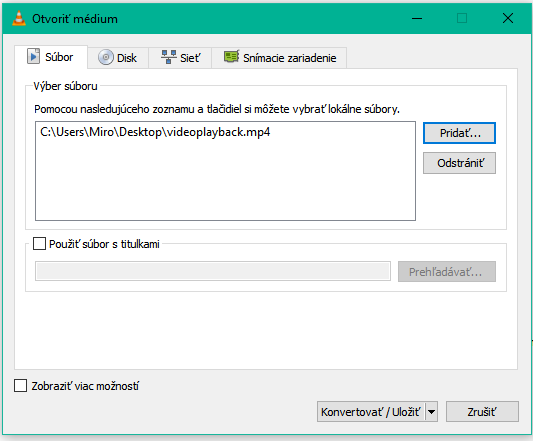Click the VLC cone icon in title bar

(19, 18)
